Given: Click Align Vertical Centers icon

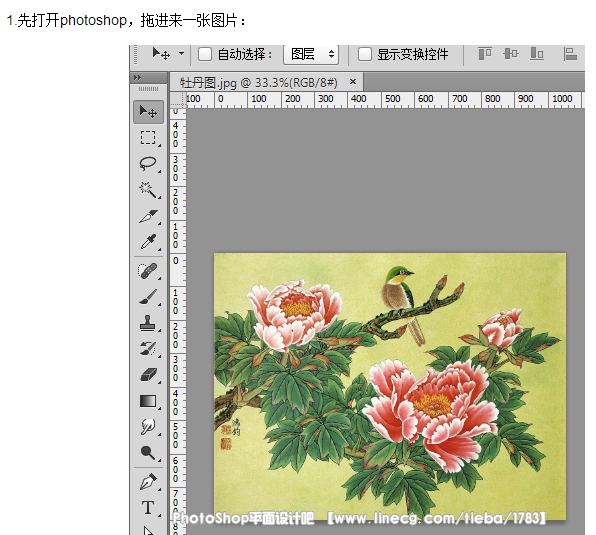Looking at the screenshot, I should point(510,54).
